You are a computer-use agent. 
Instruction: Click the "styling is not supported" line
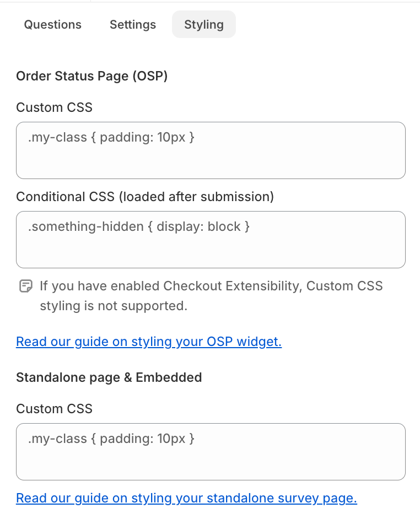tap(114, 306)
